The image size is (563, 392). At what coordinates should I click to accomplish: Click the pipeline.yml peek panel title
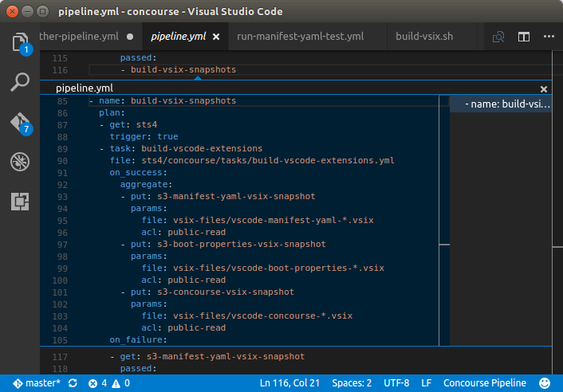tap(85, 88)
